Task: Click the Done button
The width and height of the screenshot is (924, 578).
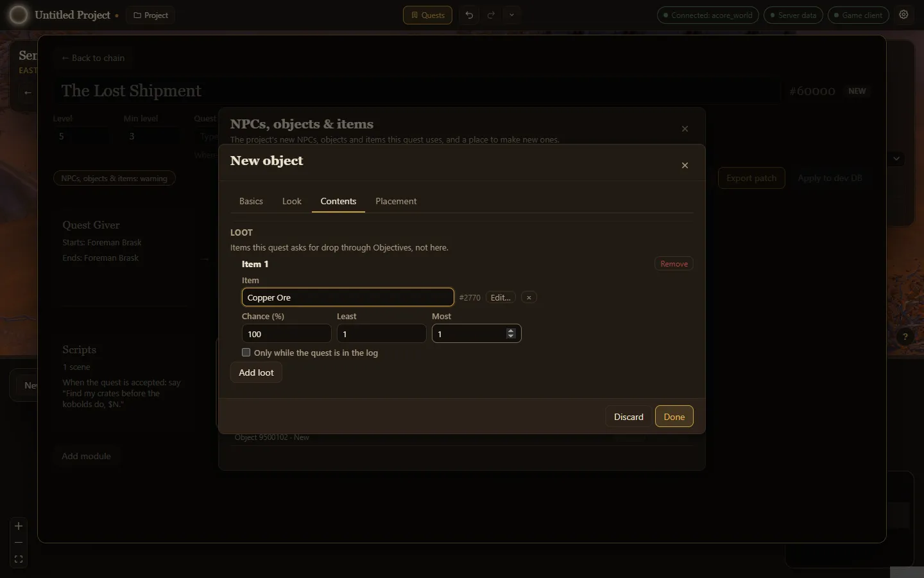Action: pyautogui.click(x=674, y=416)
